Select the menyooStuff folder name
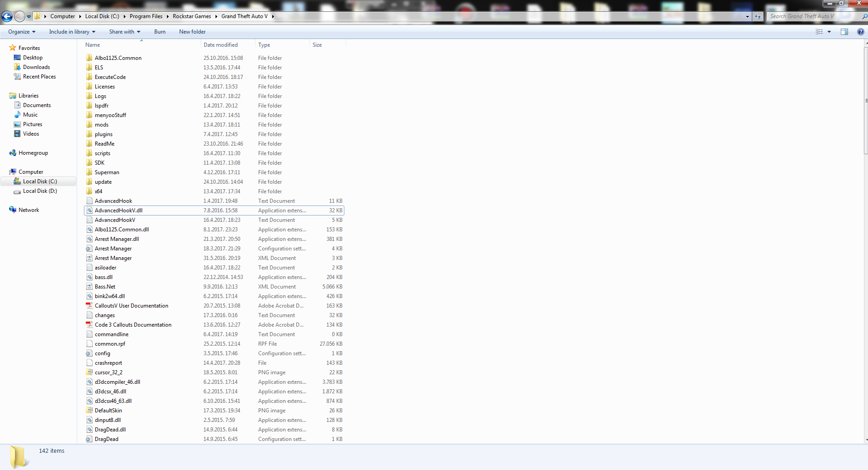868x470 pixels. pos(110,115)
